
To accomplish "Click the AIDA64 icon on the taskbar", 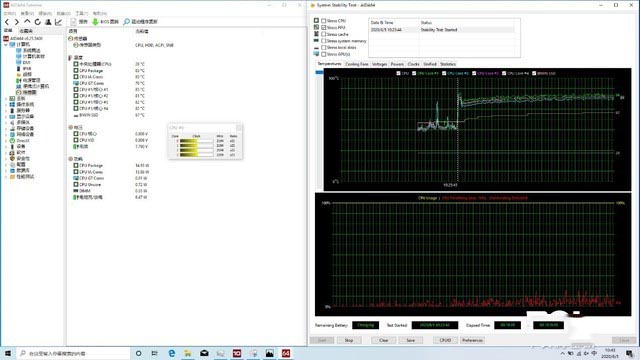I will pyautogui.click(x=286, y=353).
